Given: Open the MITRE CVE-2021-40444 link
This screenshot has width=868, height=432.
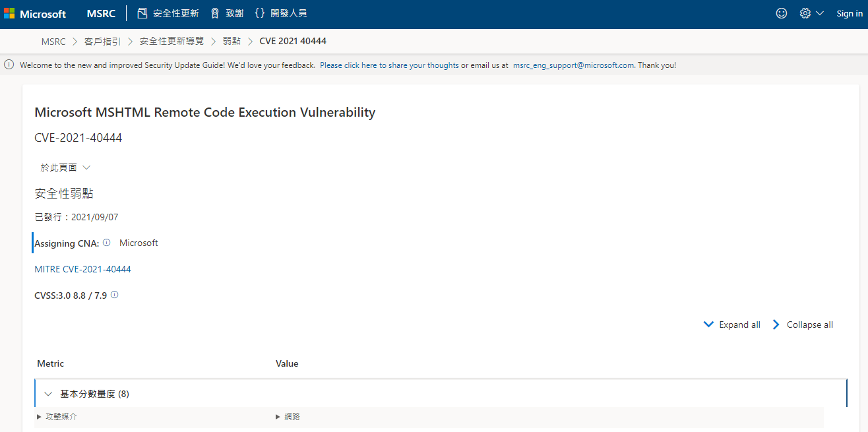Looking at the screenshot, I should point(82,269).
